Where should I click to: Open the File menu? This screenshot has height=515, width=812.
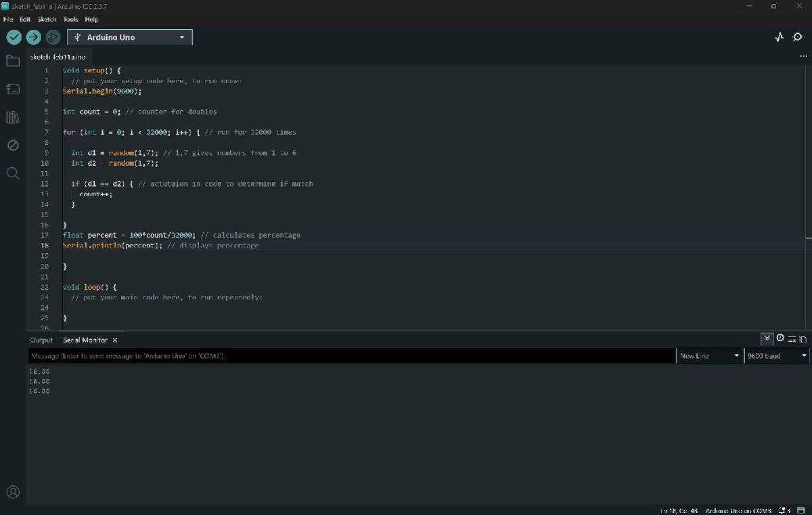[8, 19]
